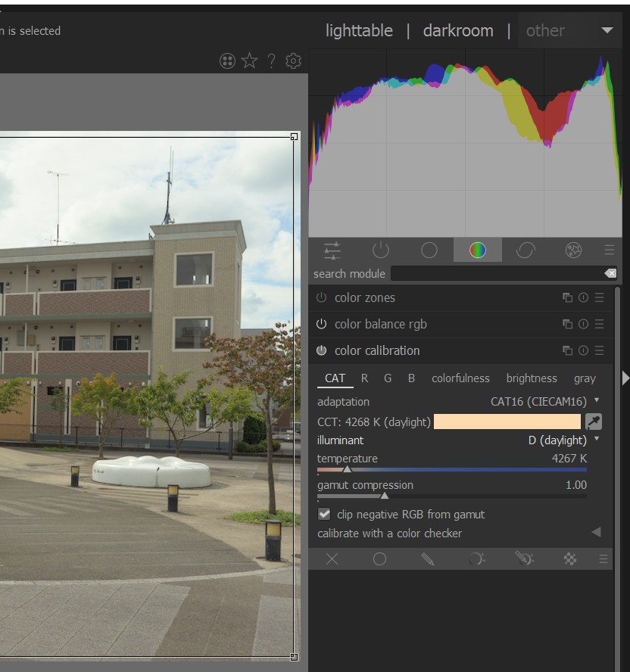Screen dimensions: 630x672
Task: Select the raster mask checkerboard icon
Action: [x=570, y=558]
